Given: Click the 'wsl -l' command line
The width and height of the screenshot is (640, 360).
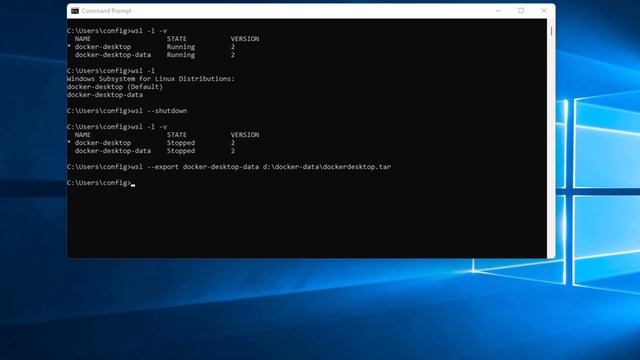Looking at the screenshot, I should 111,71.
